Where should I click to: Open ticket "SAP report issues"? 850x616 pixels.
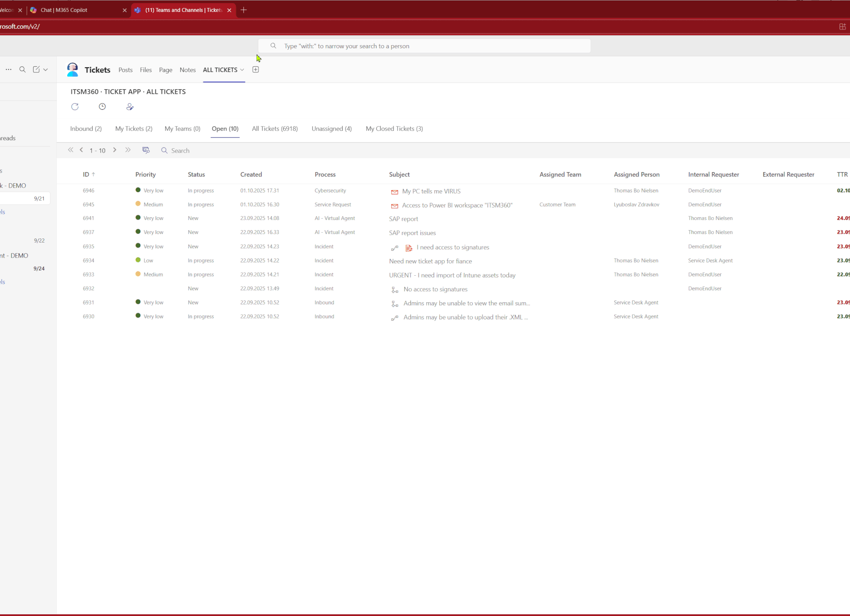click(x=412, y=233)
